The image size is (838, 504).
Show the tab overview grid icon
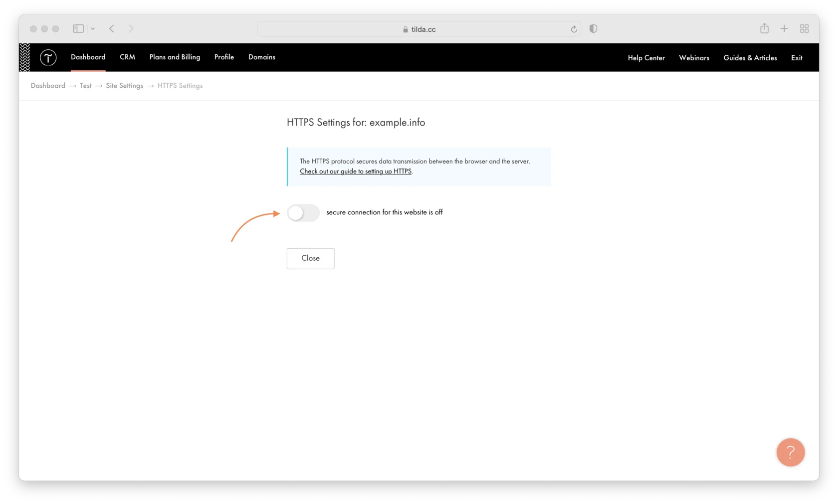tap(804, 29)
